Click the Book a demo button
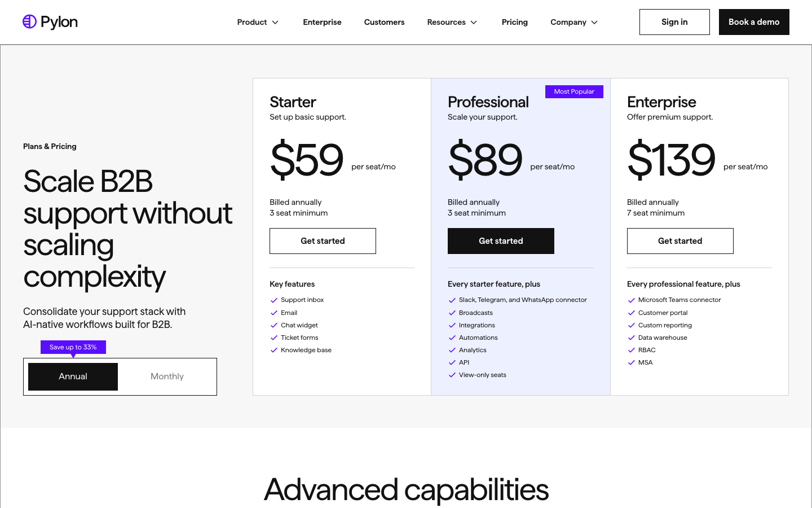The width and height of the screenshot is (812, 508). tap(754, 22)
